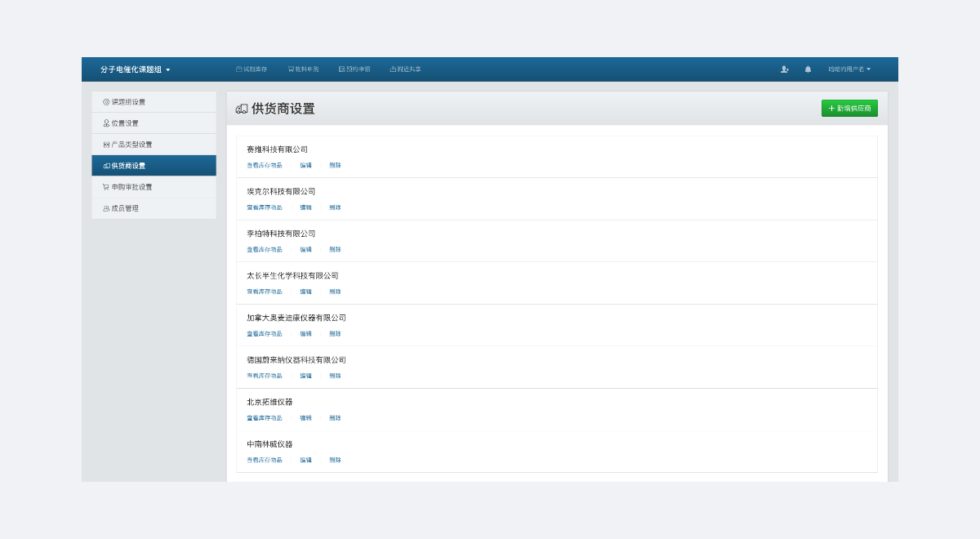Open 预约申请 in the top navigation
The image size is (980, 539).
[x=354, y=69]
